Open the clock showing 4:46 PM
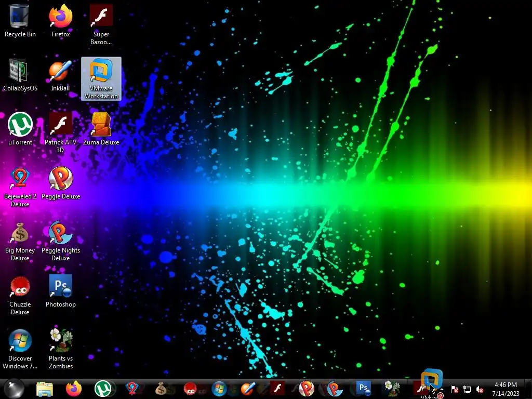 506,389
